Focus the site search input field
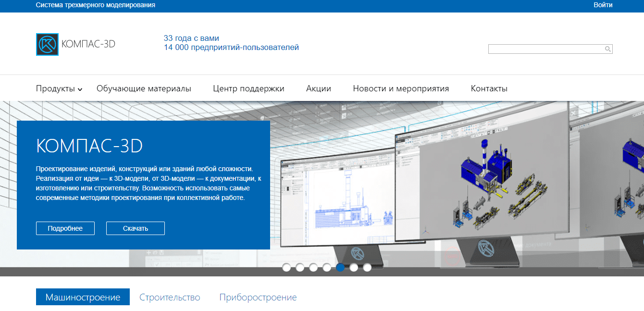644x311 pixels. (x=550, y=49)
